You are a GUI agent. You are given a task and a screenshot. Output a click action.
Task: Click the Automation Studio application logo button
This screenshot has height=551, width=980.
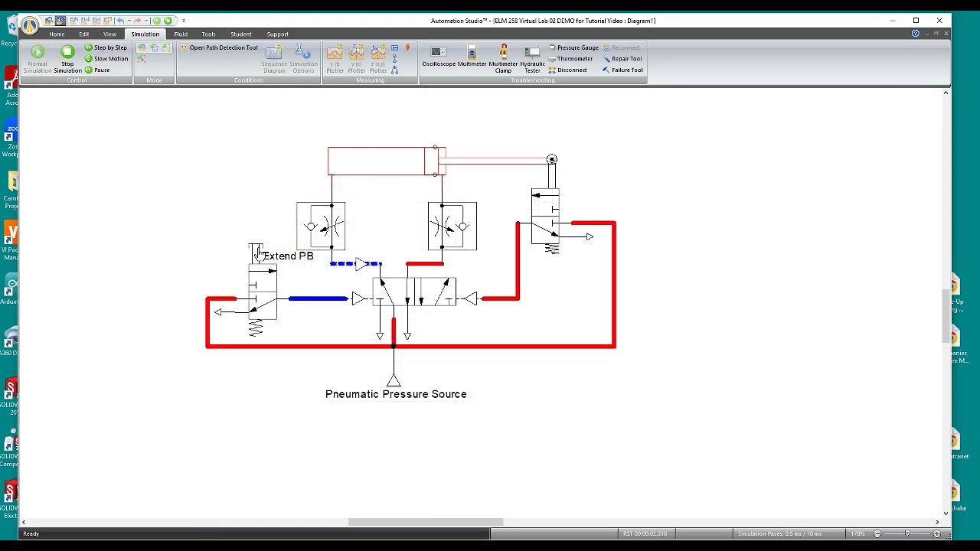29,25
